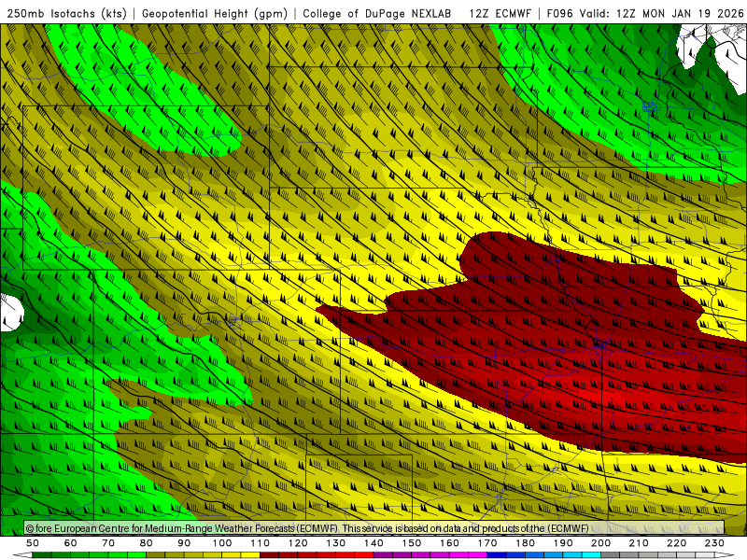Click the '70' colorbar label
The width and height of the screenshot is (747, 560).
click(x=108, y=543)
